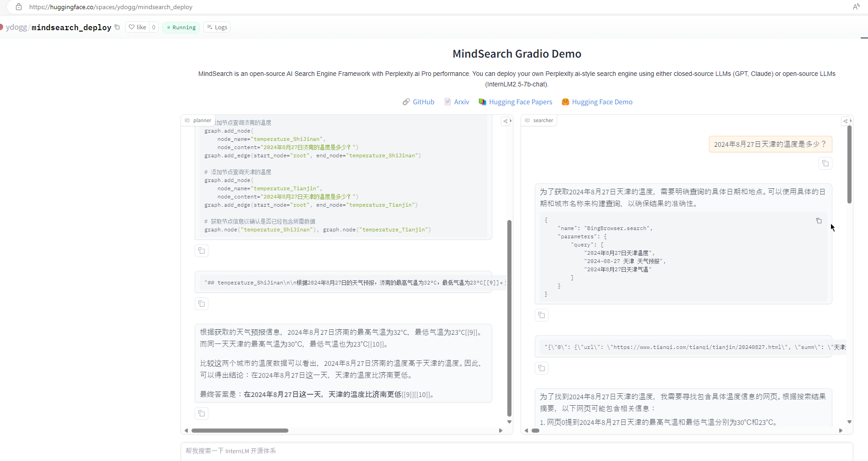
Task: Click the hugging face emoji icon
Action: [565, 102]
